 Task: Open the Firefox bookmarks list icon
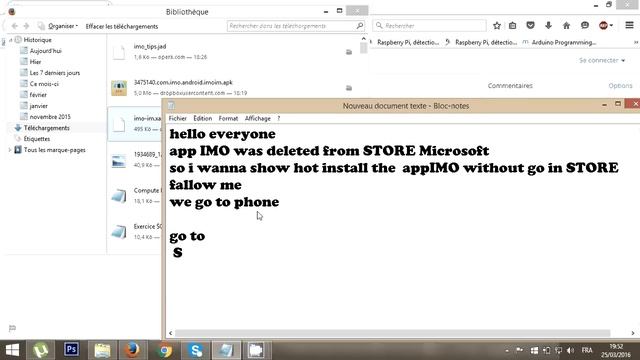click(513, 26)
